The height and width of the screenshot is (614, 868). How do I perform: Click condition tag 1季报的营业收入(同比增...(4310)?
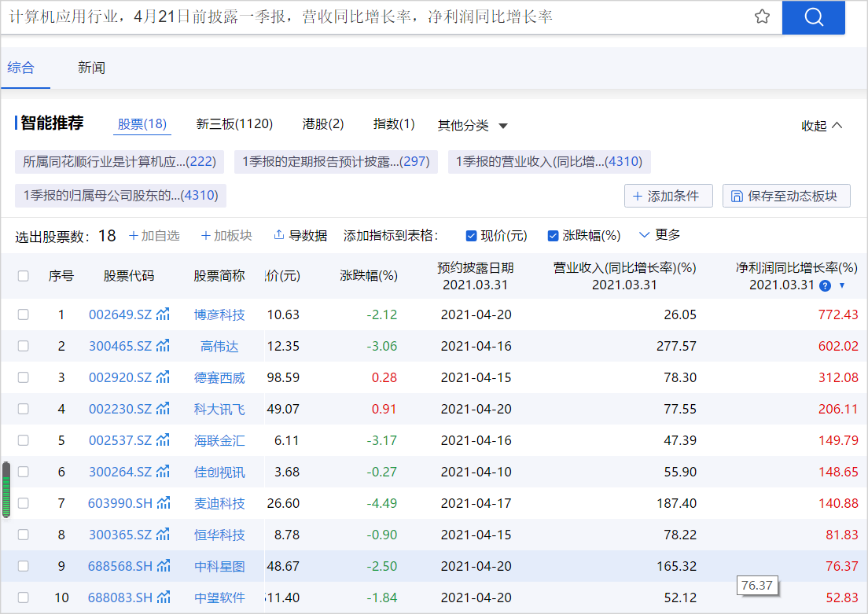pos(549,162)
